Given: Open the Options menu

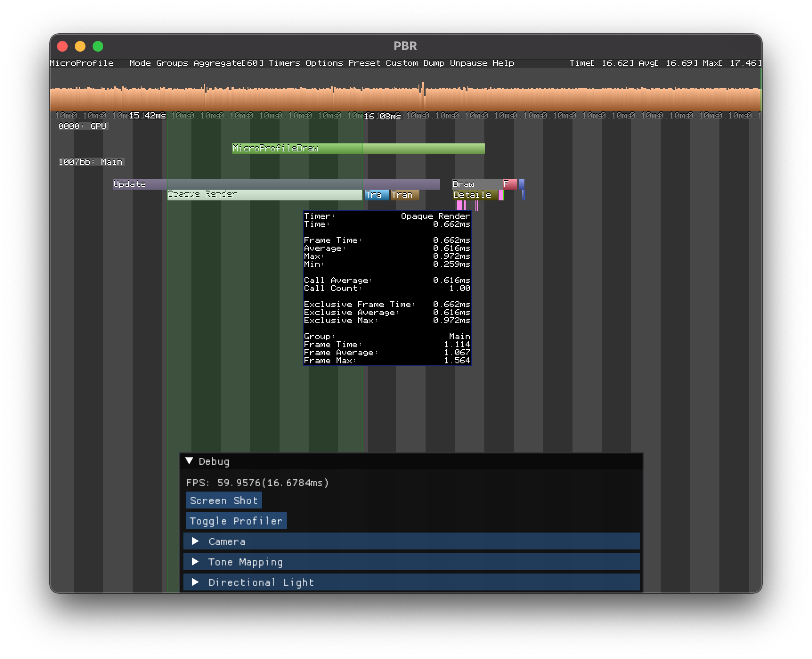Looking at the screenshot, I should (x=324, y=63).
